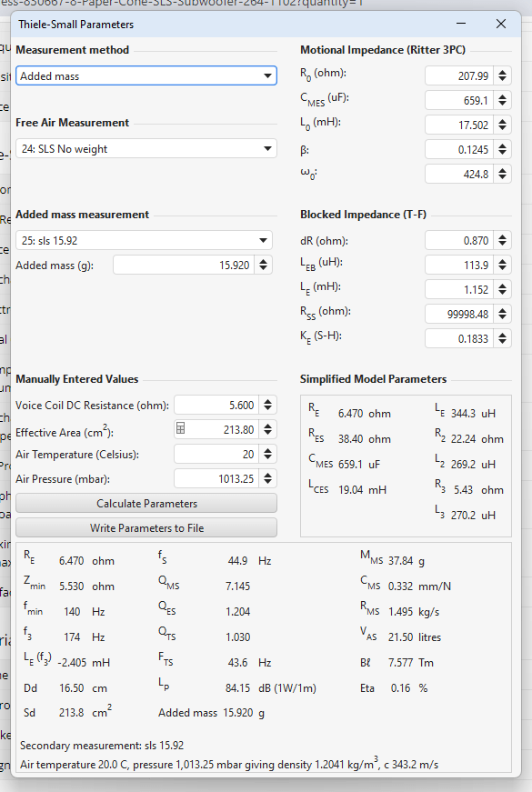The width and height of the screenshot is (532, 792).
Task: Adjust Voice Coil DC Resistance spinner
Action: pos(267,405)
